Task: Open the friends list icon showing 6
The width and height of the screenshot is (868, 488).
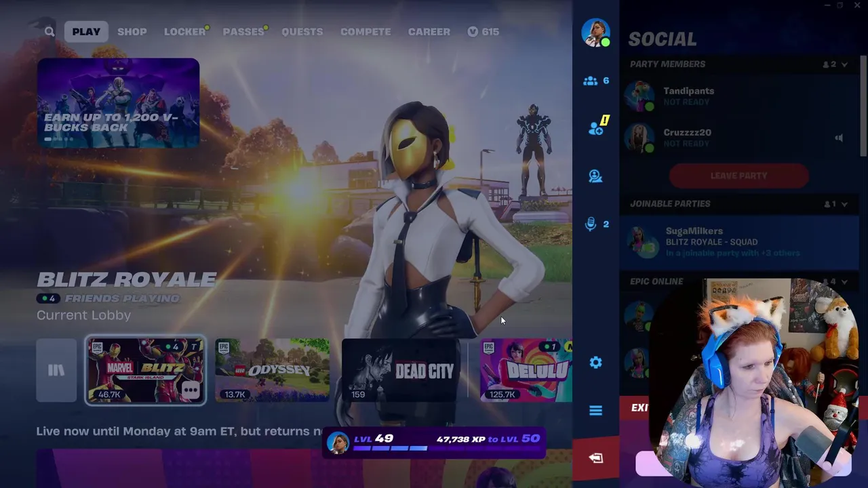Action: click(x=596, y=81)
